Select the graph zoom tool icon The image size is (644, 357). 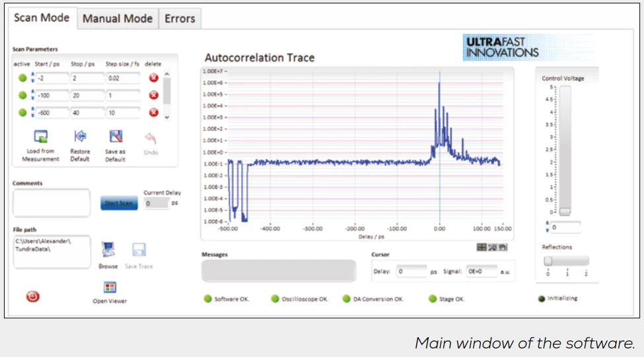coord(491,247)
